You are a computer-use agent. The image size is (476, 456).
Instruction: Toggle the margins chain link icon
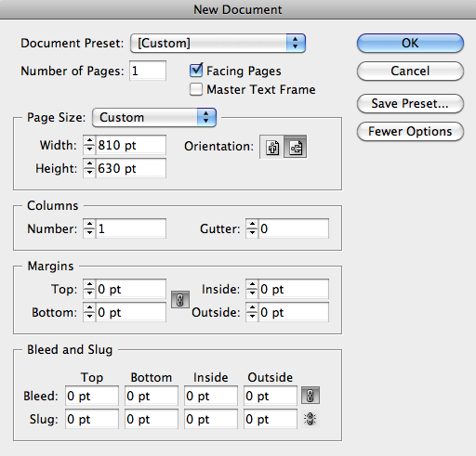(x=180, y=300)
